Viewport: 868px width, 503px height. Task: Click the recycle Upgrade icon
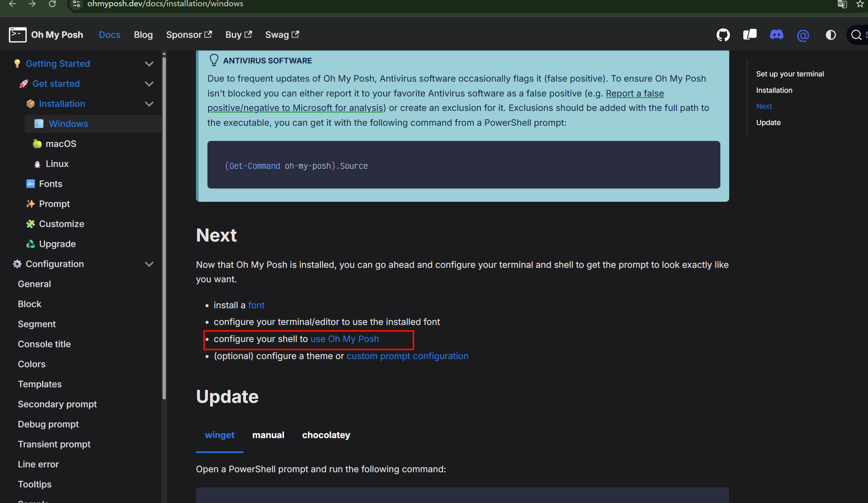pyautogui.click(x=30, y=244)
